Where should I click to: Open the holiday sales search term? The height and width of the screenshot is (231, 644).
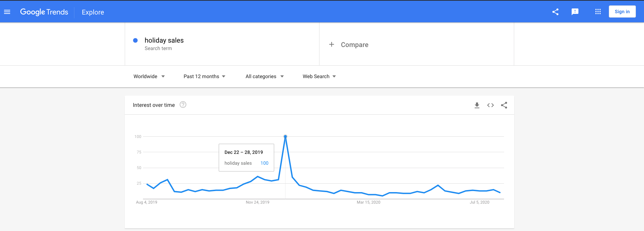(164, 40)
